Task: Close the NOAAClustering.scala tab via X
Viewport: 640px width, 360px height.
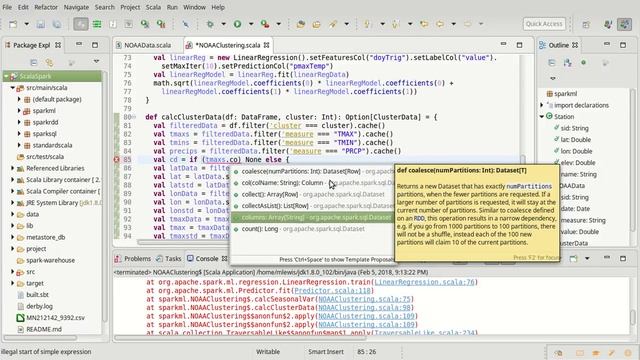Action: click(267, 45)
